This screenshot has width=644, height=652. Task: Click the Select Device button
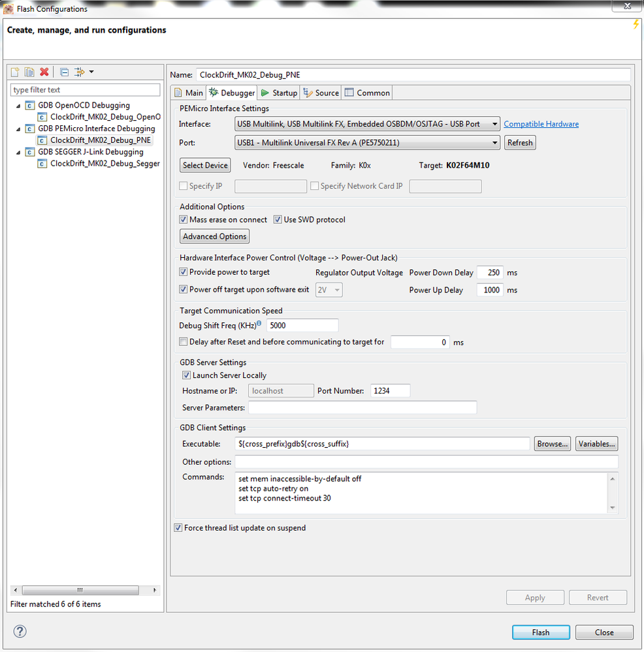(x=205, y=165)
